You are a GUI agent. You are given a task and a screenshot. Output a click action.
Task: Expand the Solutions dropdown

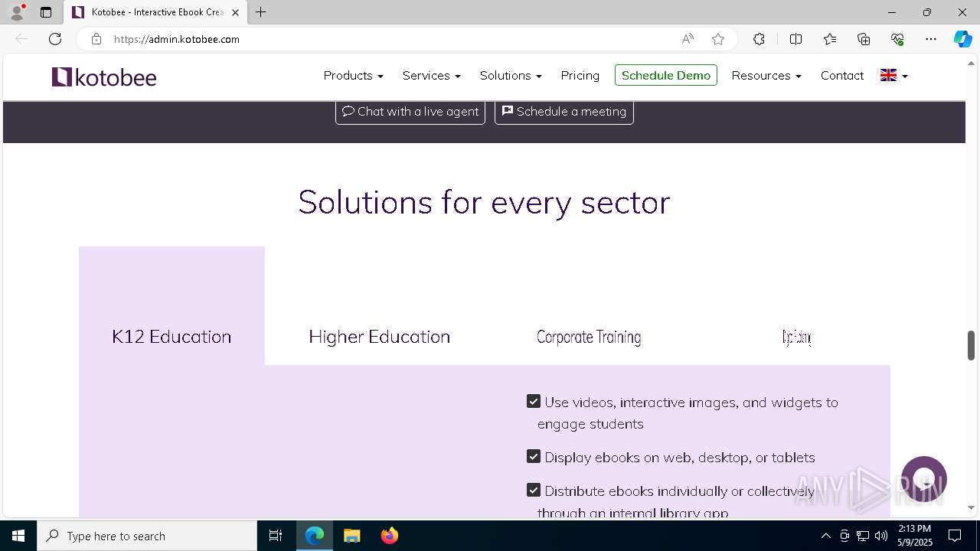pyautogui.click(x=511, y=75)
